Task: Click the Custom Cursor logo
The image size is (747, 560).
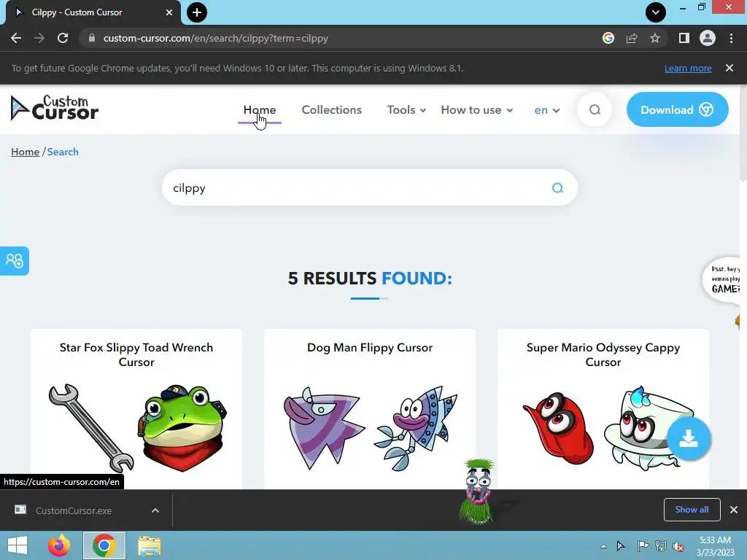Action: (54, 108)
